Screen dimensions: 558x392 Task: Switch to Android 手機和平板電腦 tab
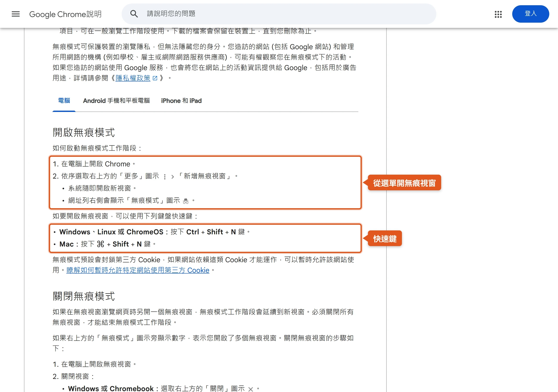[x=116, y=101]
